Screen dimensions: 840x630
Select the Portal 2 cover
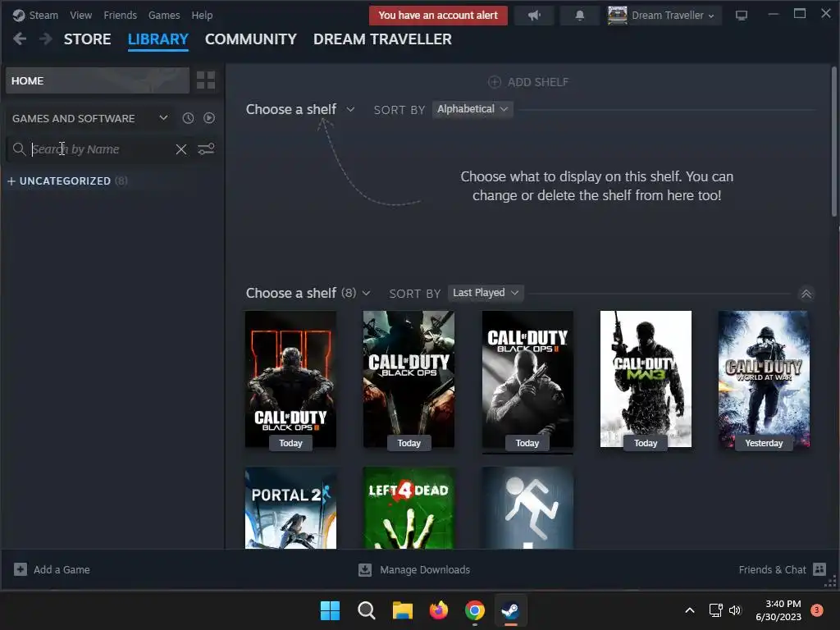[291, 508]
